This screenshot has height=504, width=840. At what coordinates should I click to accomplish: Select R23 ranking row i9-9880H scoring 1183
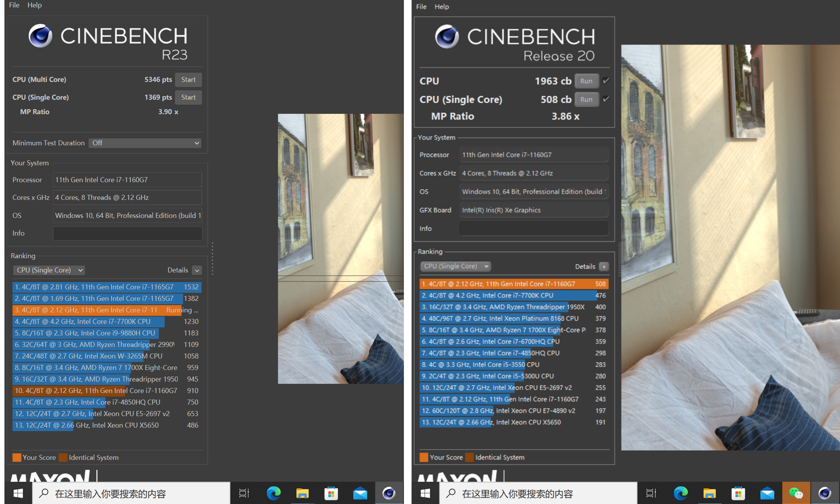click(107, 333)
